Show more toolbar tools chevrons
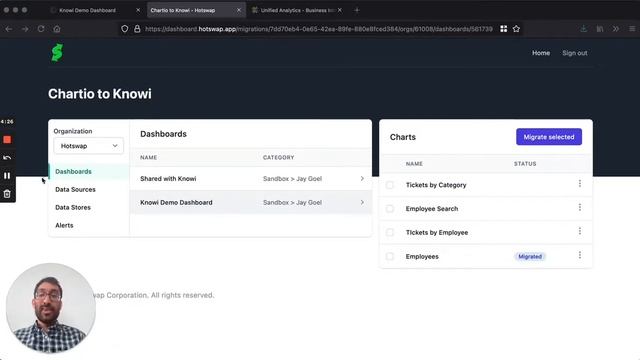Image resolution: width=640 pixels, height=360 pixels. point(616,29)
